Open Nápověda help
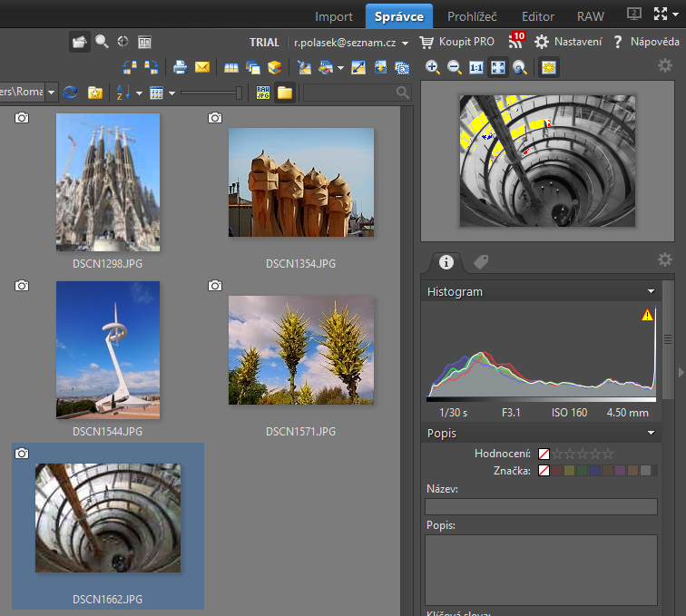Image resolution: width=686 pixels, height=616 pixels. pyautogui.click(x=647, y=42)
